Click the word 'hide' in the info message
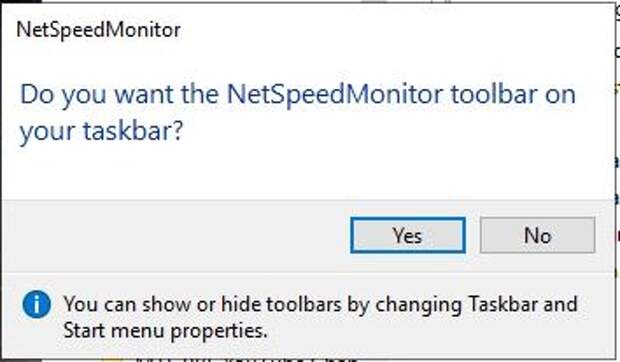 click(x=241, y=304)
